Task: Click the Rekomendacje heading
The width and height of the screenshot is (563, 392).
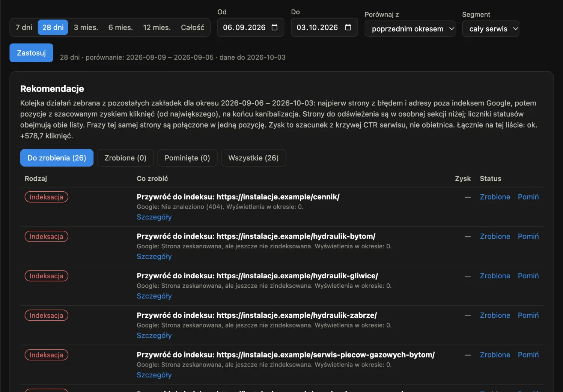Action: [x=52, y=89]
